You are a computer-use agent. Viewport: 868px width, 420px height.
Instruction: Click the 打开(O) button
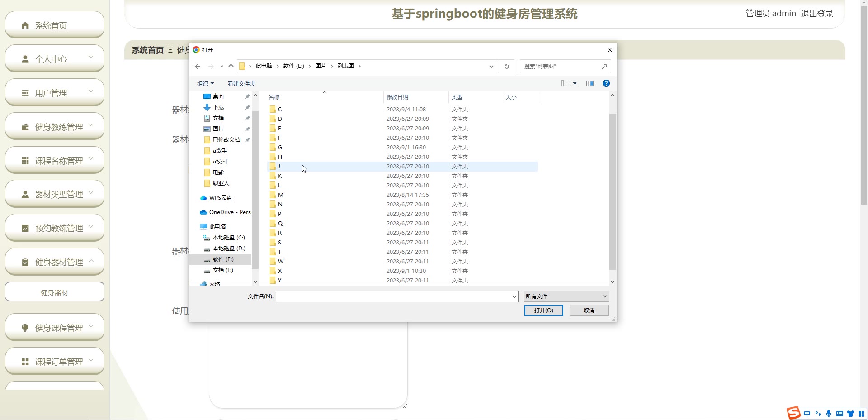543,310
